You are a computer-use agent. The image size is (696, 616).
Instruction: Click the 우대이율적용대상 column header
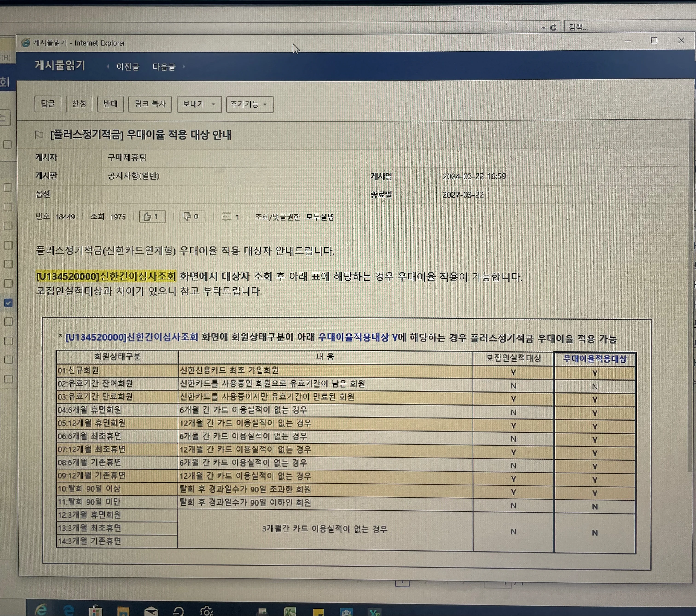point(594,359)
